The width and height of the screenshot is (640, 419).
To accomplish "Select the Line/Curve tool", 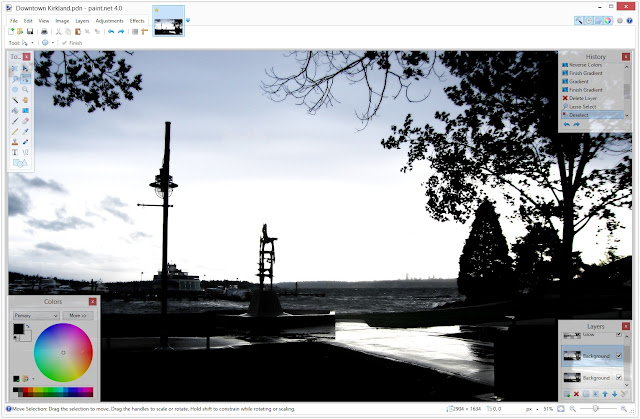I will pyautogui.click(x=25, y=152).
